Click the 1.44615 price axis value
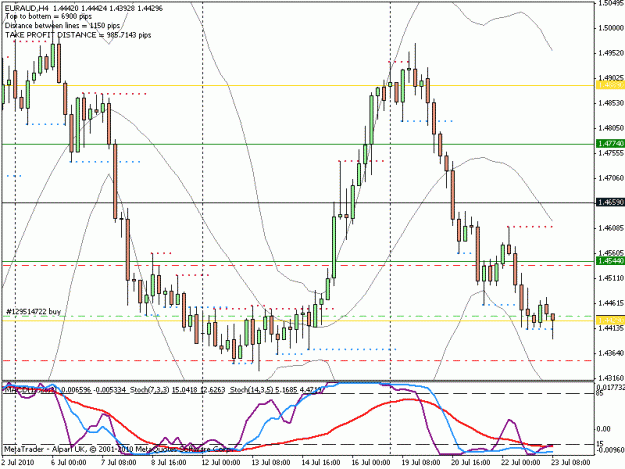 click(611, 303)
